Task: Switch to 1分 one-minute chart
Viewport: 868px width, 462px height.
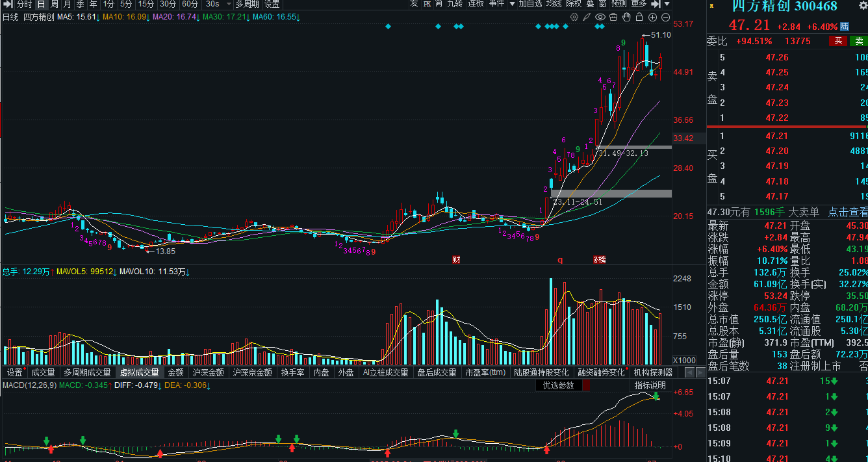Action: (x=109, y=4)
